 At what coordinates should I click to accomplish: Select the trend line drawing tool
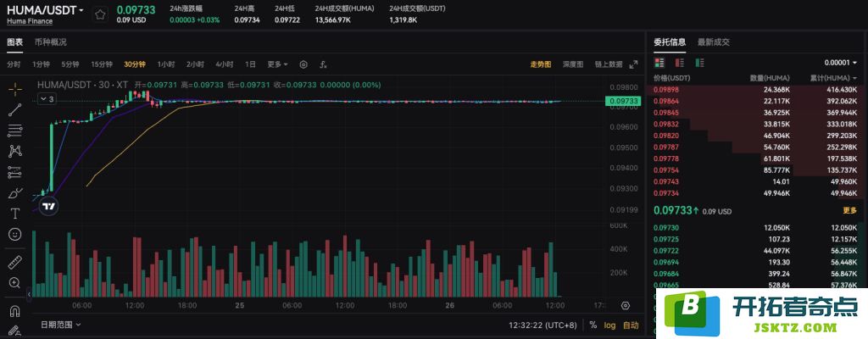click(15, 109)
